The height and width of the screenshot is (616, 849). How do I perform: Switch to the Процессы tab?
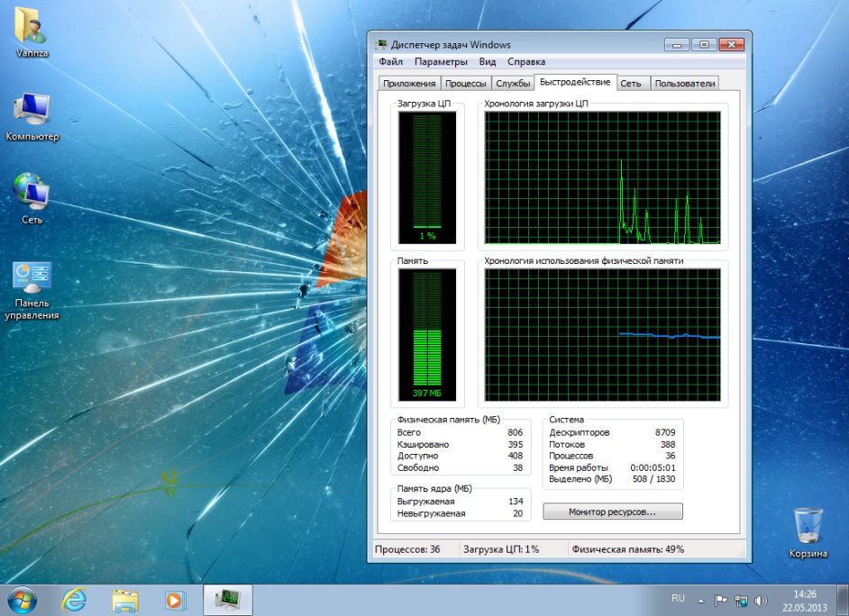pos(466,83)
